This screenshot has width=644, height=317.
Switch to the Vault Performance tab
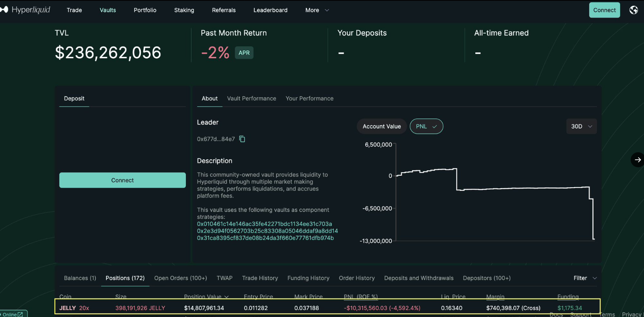pyautogui.click(x=252, y=99)
